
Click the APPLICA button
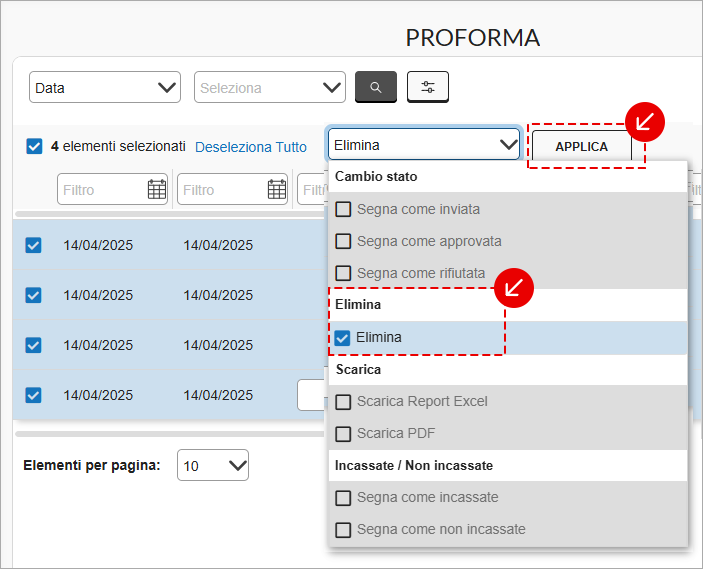[x=581, y=146]
